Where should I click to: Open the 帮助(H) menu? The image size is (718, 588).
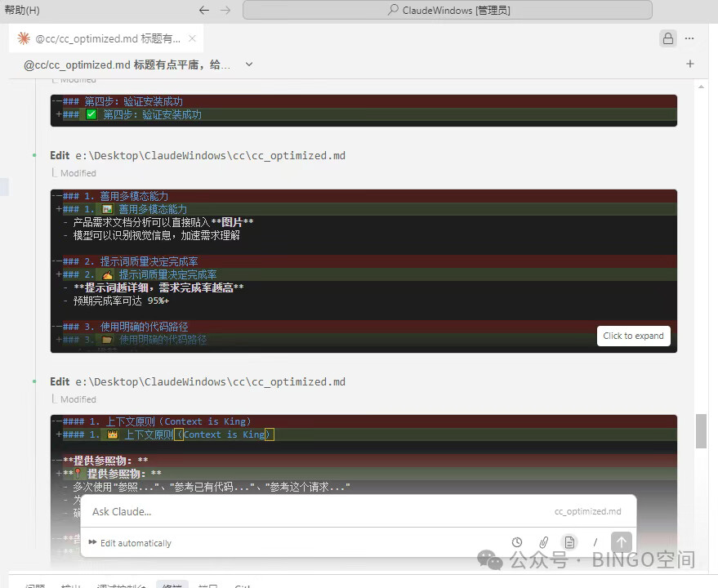(22, 11)
